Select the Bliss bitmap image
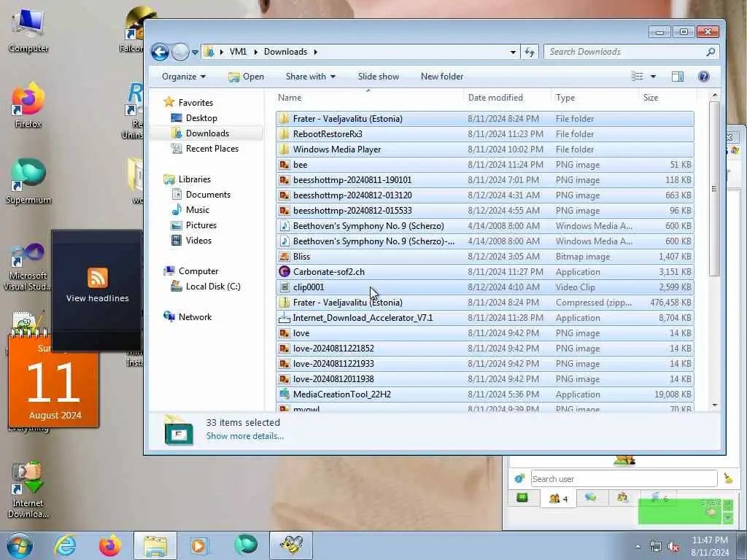Screen dimensions: 747x560 (x=484, y=256)
